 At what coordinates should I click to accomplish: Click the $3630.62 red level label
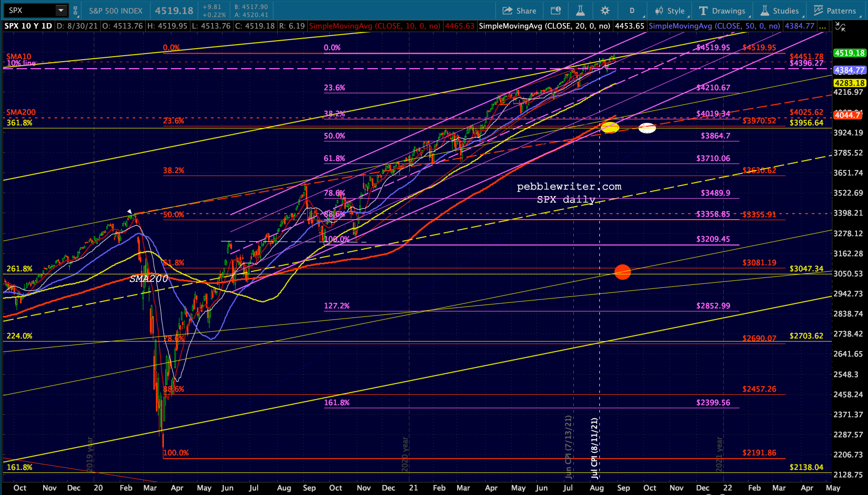759,170
